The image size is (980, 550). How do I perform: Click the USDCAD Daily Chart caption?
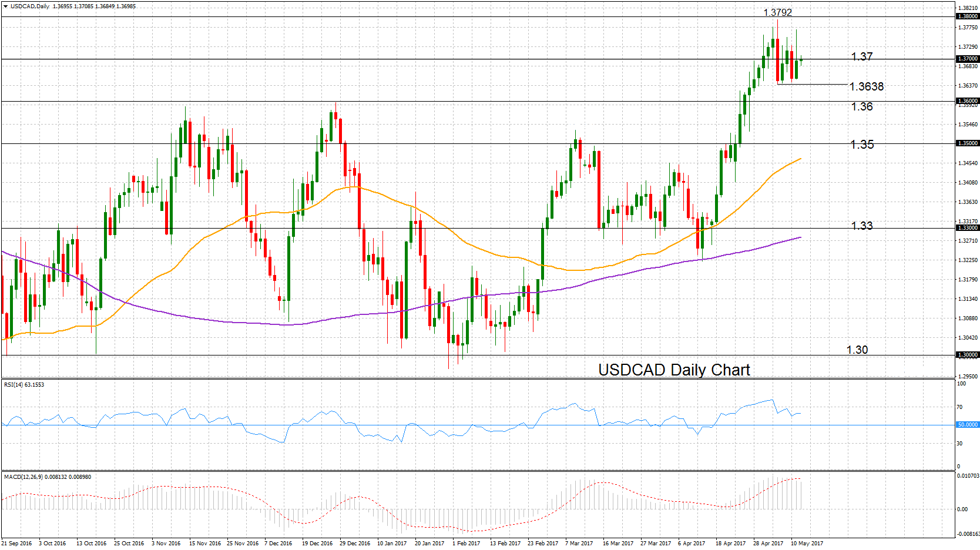tap(674, 370)
